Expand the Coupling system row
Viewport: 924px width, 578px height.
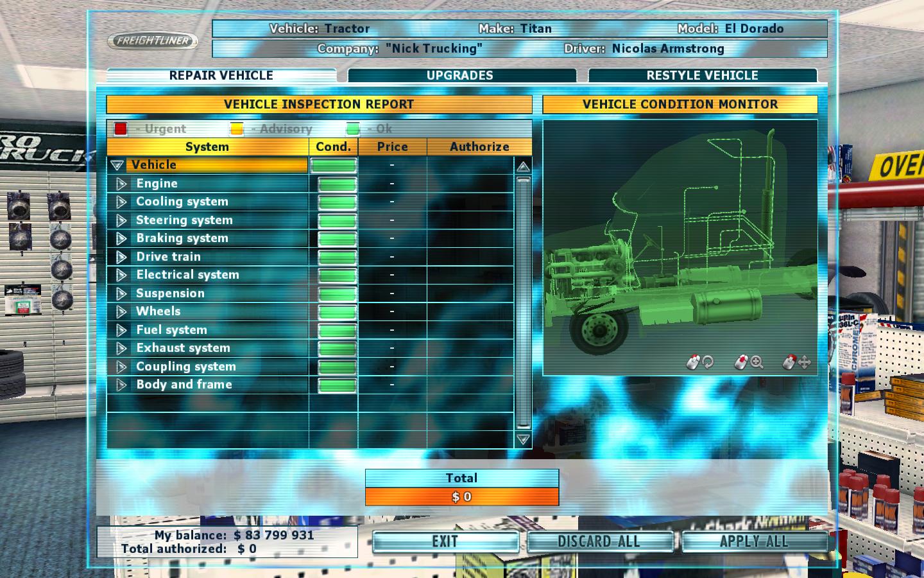[121, 367]
